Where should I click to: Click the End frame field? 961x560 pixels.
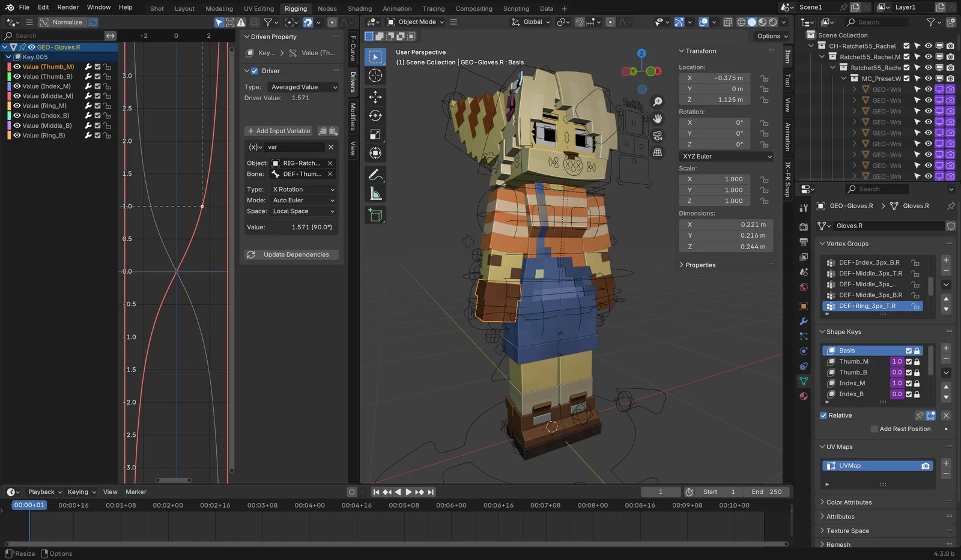(x=766, y=492)
